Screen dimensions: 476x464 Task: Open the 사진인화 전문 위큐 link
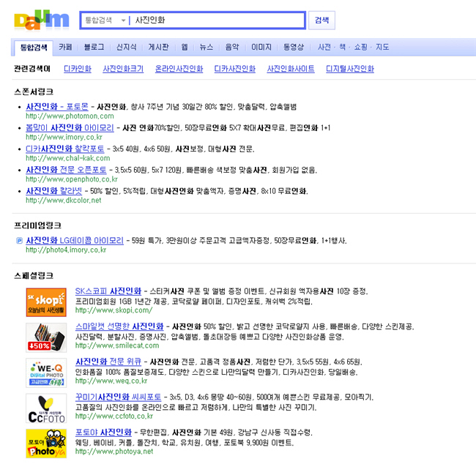pyautogui.click(x=108, y=362)
